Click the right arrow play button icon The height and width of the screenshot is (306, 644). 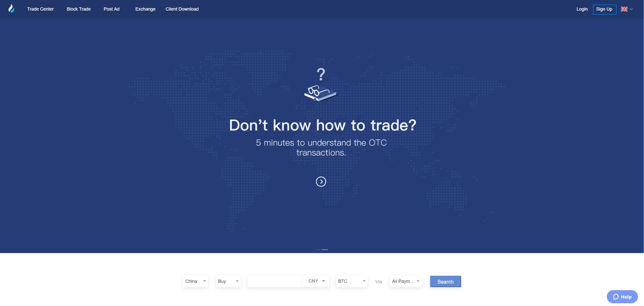(x=321, y=181)
